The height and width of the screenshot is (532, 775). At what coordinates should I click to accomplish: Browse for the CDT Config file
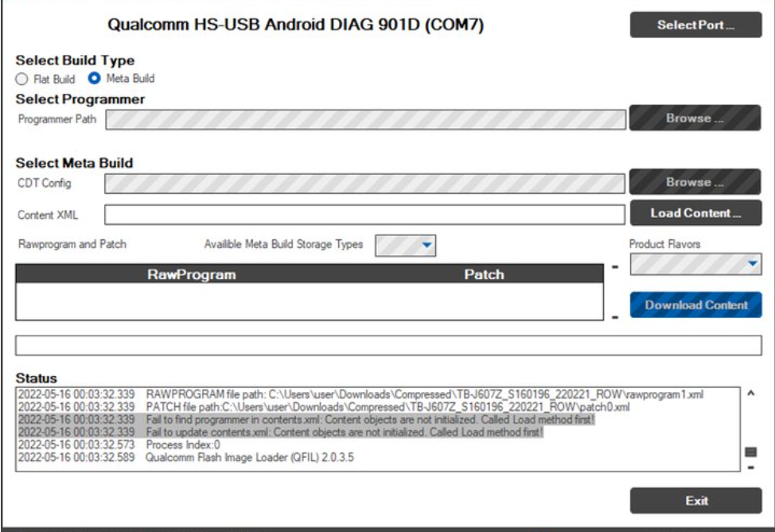pos(695,181)
